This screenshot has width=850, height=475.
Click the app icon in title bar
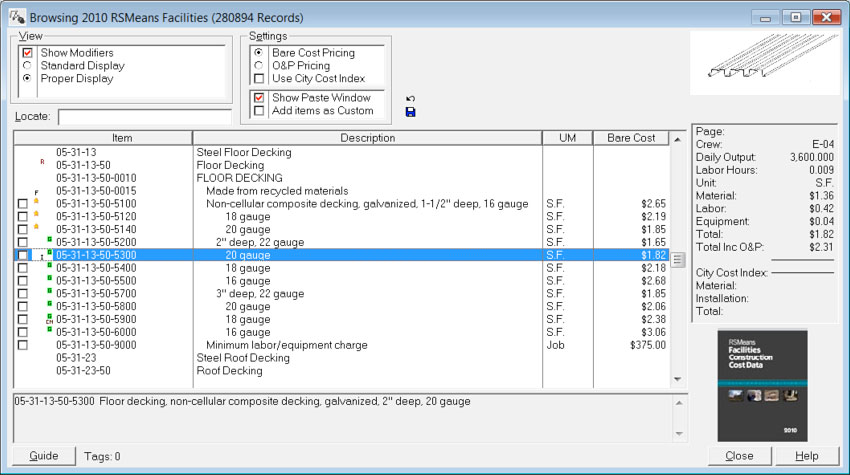[17, 17]
